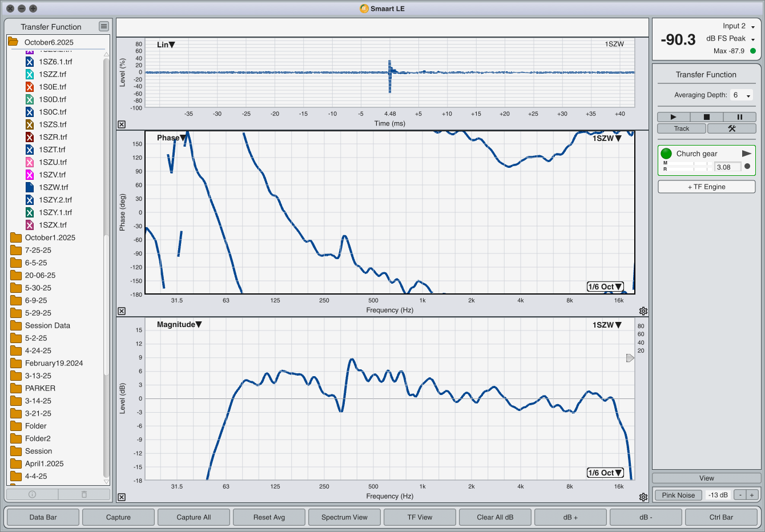Image resolution: width=765 pixels, height=532 pixels.
Task: Open measurement settings via tools icon
Action: point(731,128)
